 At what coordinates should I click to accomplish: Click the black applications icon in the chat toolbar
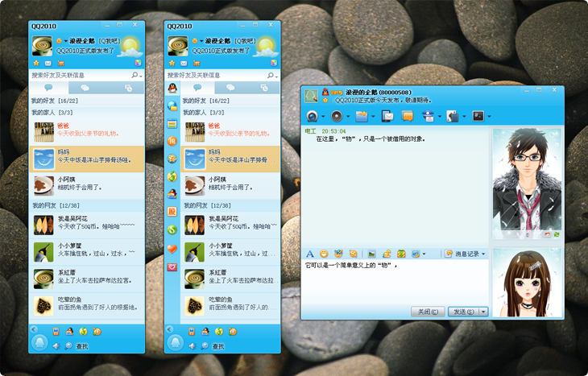click(478, 116)
